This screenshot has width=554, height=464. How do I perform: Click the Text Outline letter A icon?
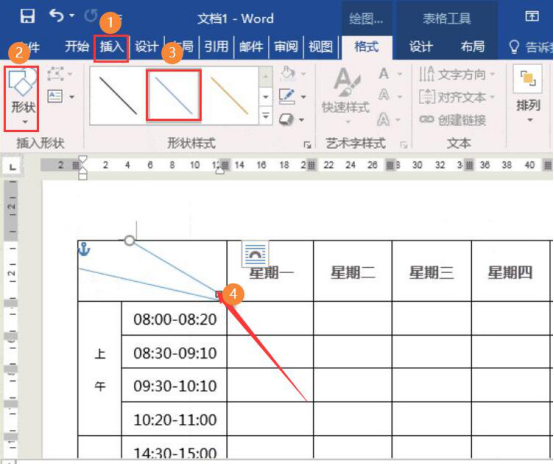(384, 95)
